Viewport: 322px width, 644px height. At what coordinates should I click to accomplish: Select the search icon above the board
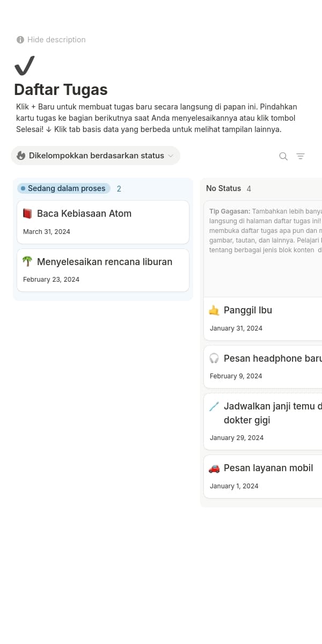[283, 156]
